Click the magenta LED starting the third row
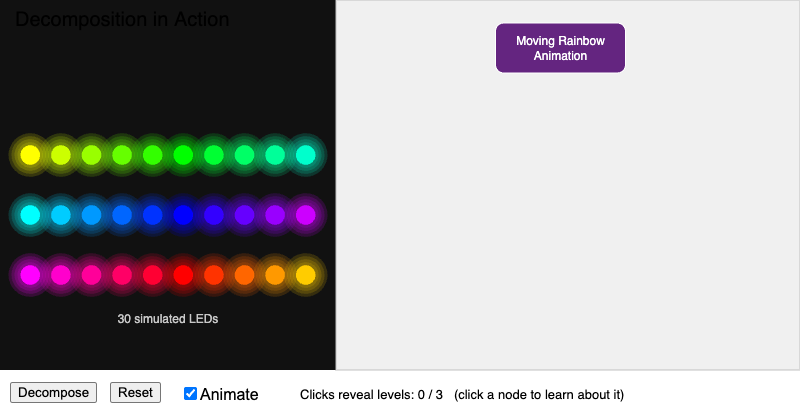800x420 pixels. pos(30,275)
